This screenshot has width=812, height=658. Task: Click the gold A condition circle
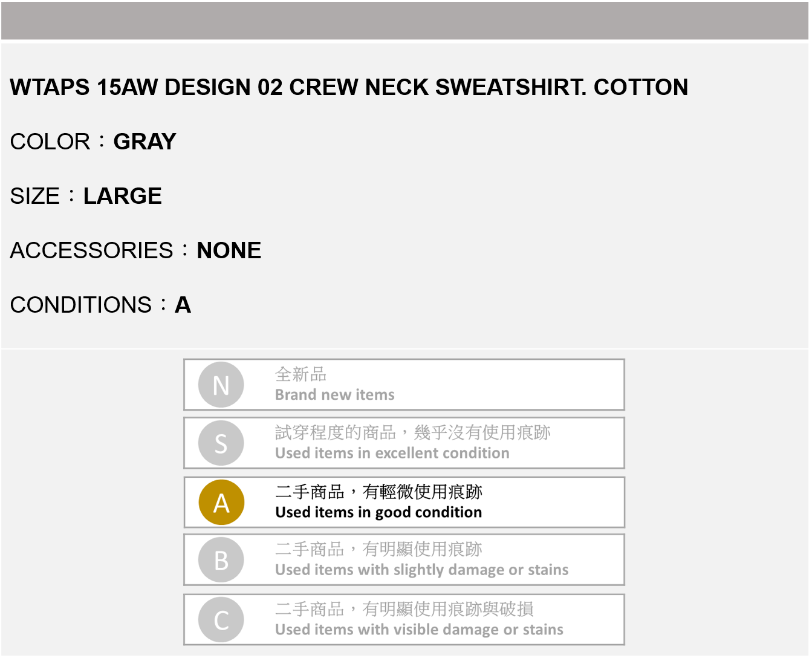(x=221, y=503)
